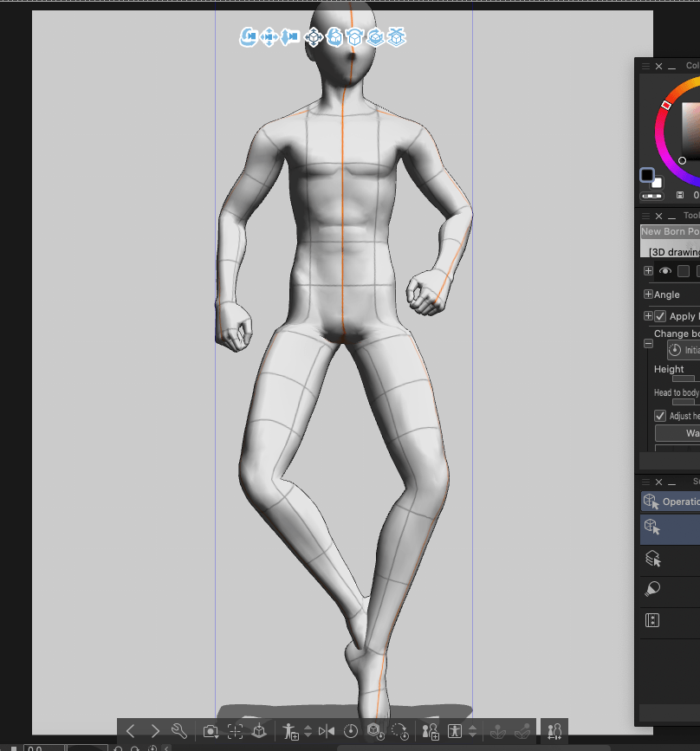Select the black main color swatch
The image size is (700, 751).
click(647, 175)
